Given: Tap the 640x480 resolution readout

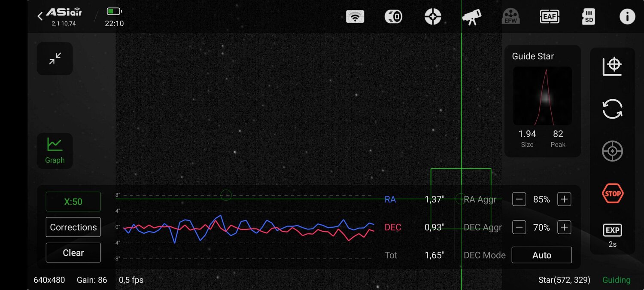Looking at the screenshot, I should click(49, 280).
